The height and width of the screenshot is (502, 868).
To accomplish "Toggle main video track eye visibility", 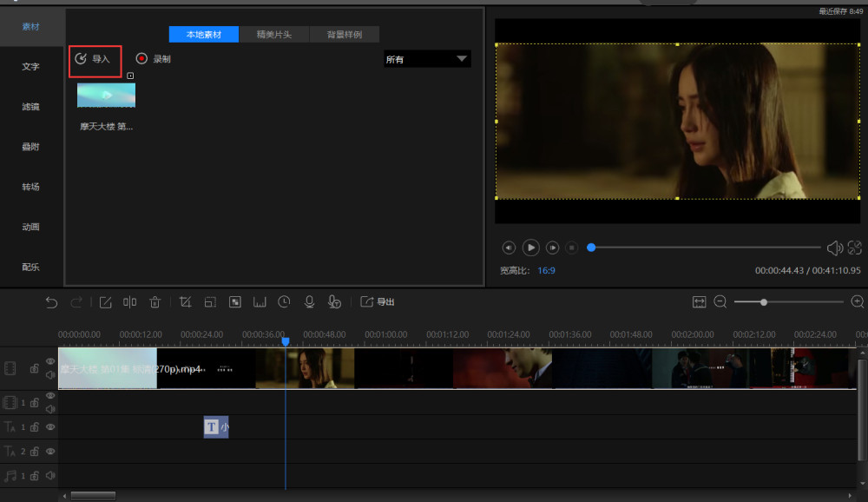I will (50, 361).
